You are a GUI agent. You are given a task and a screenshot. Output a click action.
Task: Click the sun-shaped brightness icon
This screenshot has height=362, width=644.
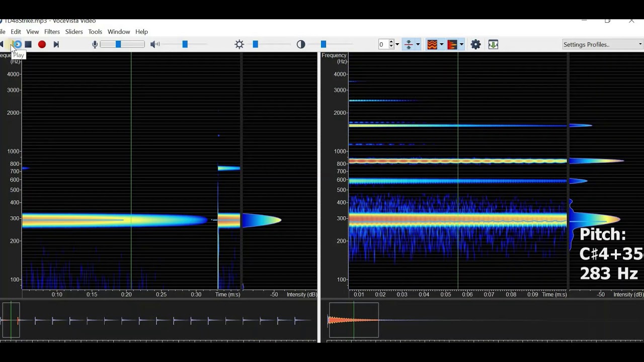239,44
